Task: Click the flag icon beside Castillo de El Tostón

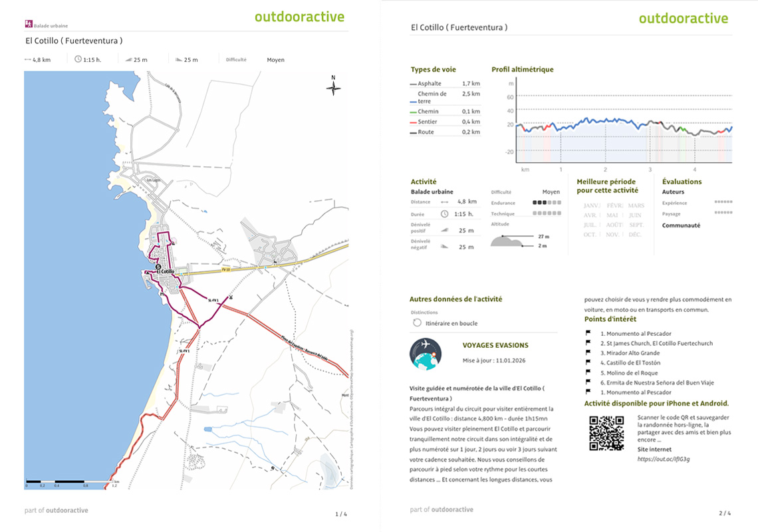Action: coord(588,363)
